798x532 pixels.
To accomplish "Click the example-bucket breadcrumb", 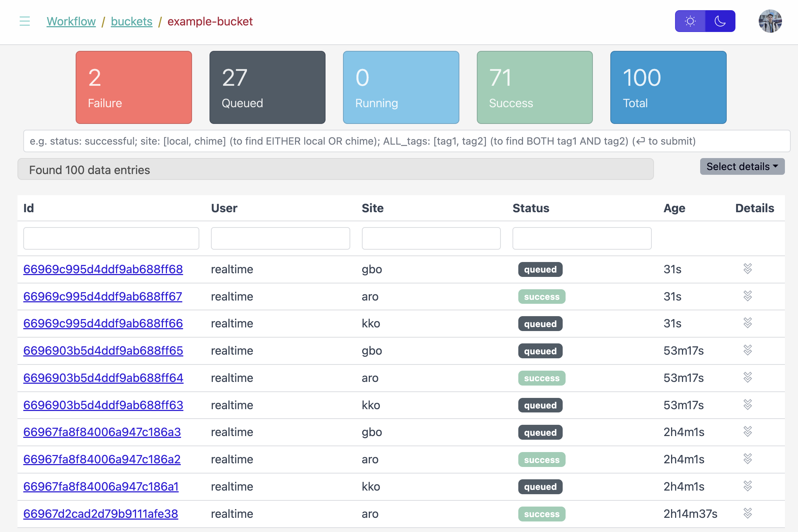I will click(x=210, y=21).
